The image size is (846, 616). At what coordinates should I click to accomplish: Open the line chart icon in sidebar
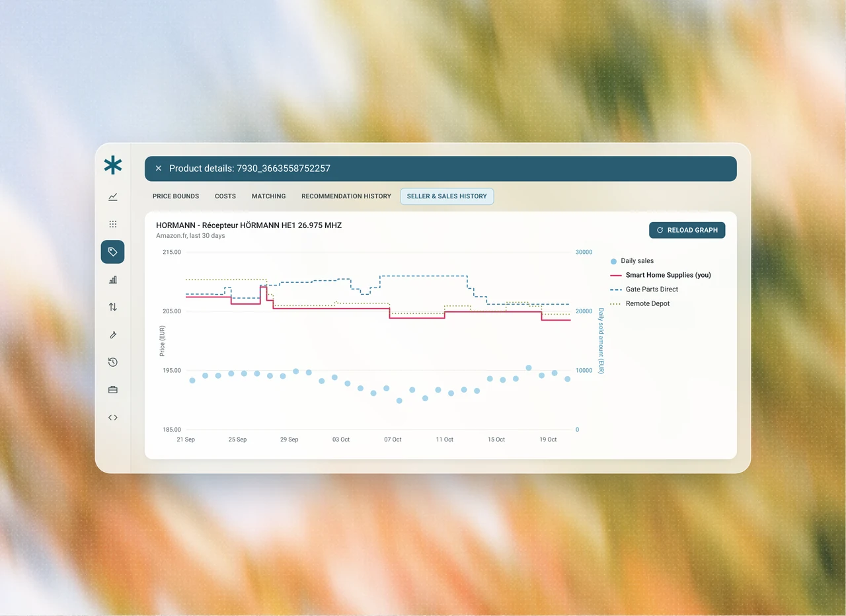tap(113, 196)
